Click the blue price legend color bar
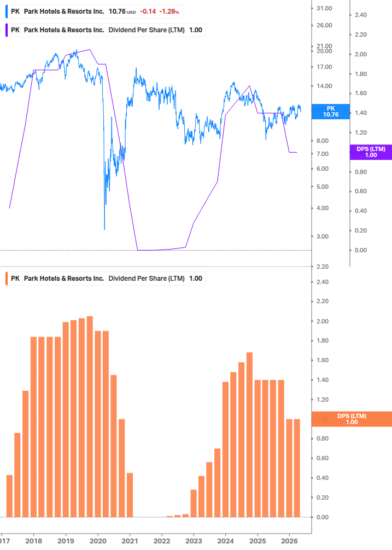The width and height of the screenshot is (392, 550). coord(7,11)
